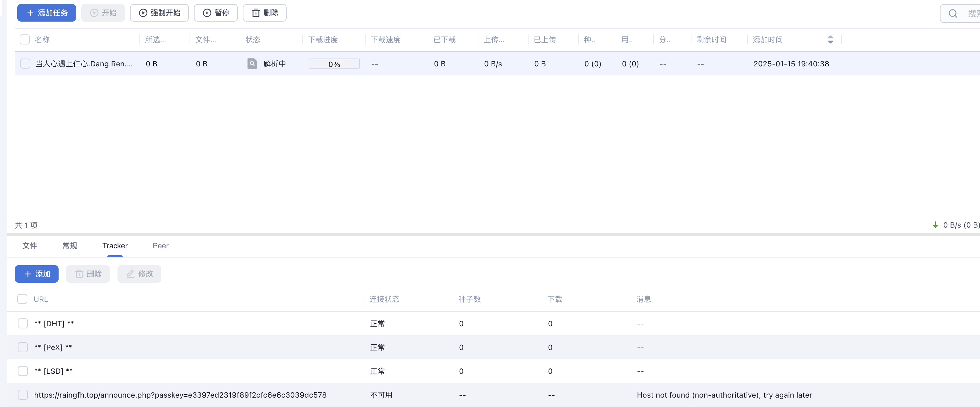
Task: Click the added time 2025-01-15 19:40:38
Action: [x=791, y=64]
